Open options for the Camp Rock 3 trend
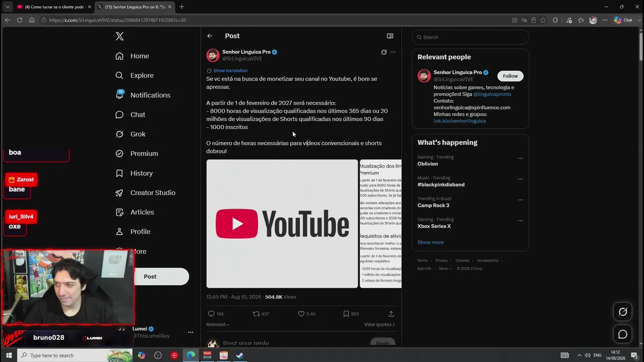The width and height of the screenshot is (644, 362). 520,200
